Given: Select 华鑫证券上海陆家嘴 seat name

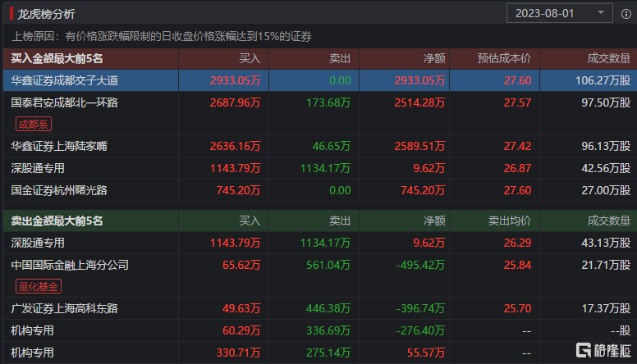Looking at the screenshot, I should [x=59, y=146].
